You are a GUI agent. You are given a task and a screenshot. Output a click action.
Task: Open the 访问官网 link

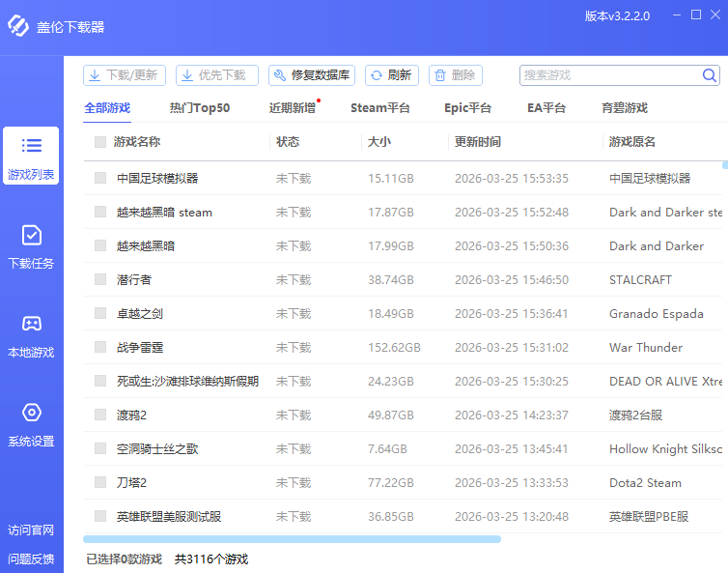pyautogui.click(x=31, y=530)
